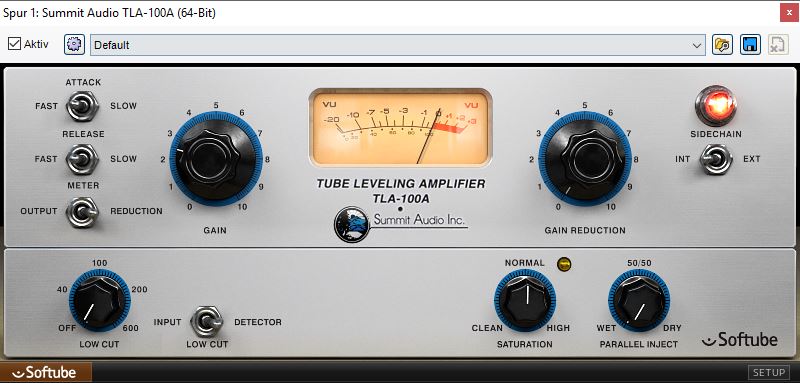
Task: Click the Gain Reduction knob
Action: click(x=585, y=159)
